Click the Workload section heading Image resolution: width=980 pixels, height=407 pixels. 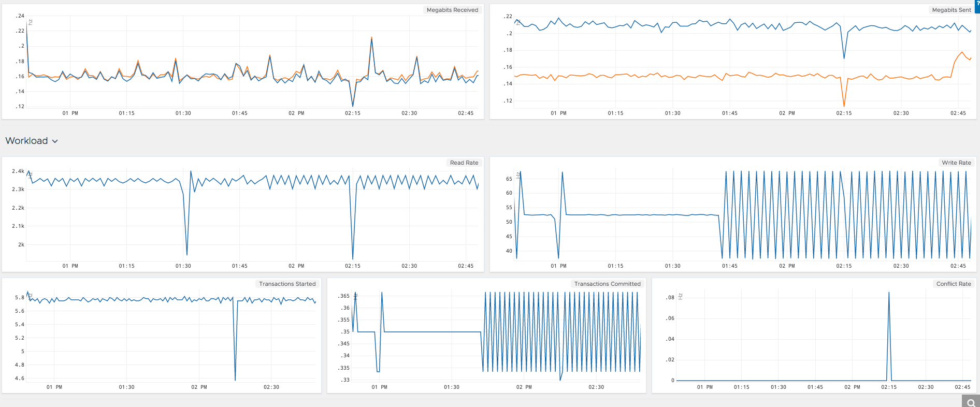pyautogui.click(x=26, y=141)
